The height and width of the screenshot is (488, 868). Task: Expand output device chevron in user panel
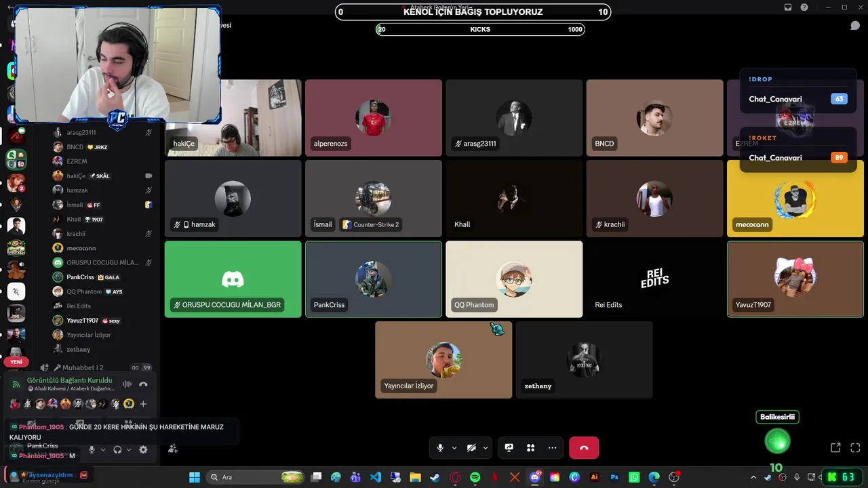click(129, 449)
